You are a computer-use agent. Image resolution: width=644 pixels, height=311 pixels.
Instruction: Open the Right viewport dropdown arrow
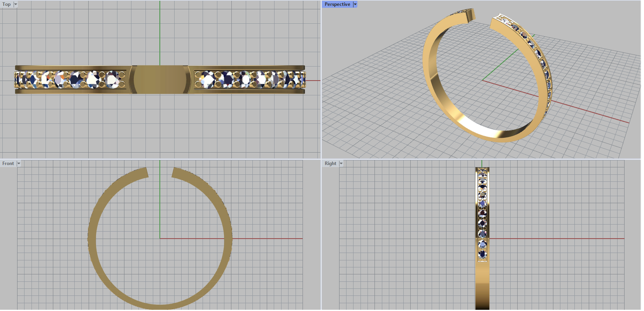[341, 164]
